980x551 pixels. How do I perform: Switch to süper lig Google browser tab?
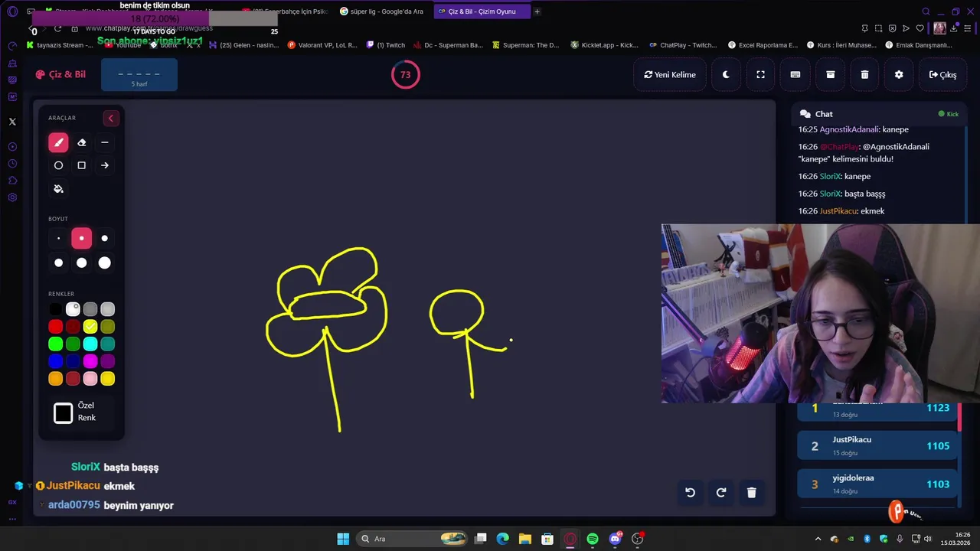point(381,11)
